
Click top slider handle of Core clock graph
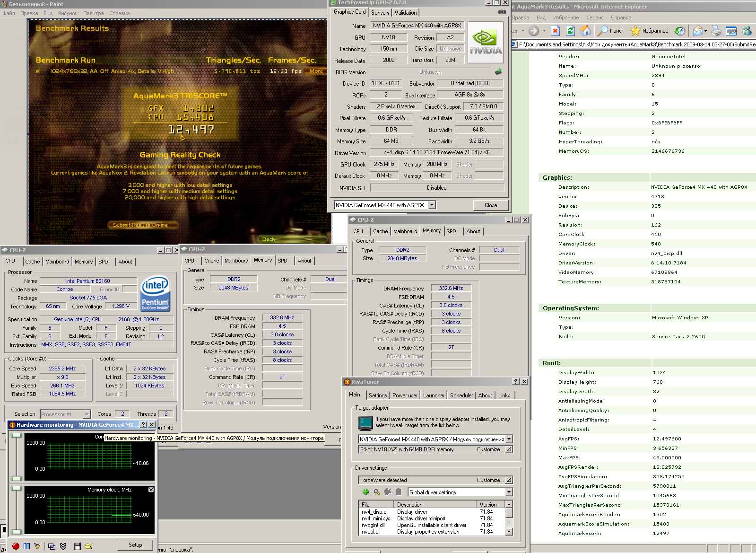coord(17,435)
